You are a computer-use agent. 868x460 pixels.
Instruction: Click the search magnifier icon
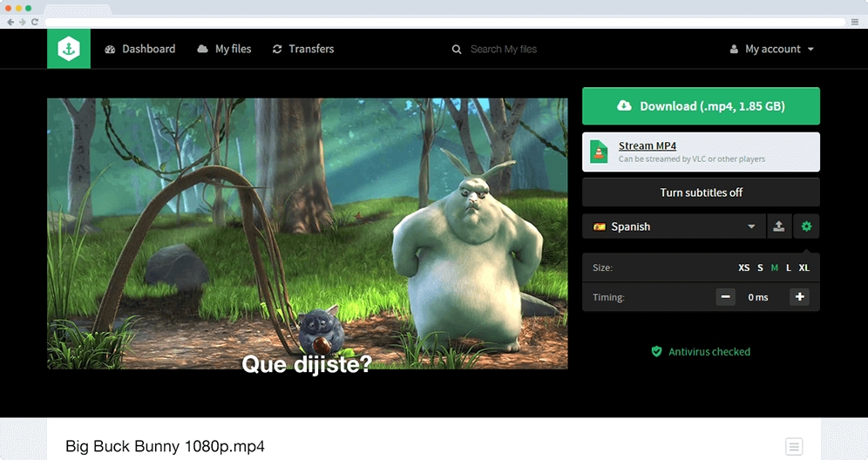point(457,50)
